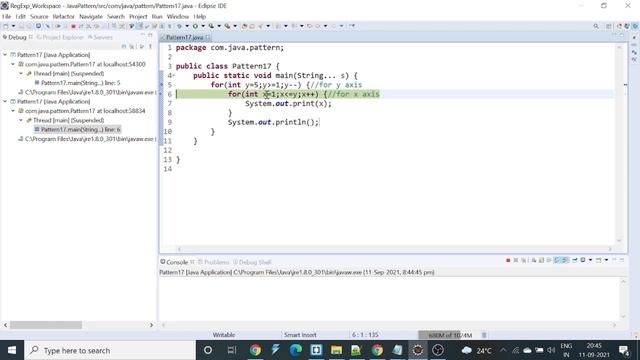
Task: Toggle Scroll Lock in Console toolbar
Action: pyautogui.click(x=541, y=260)
